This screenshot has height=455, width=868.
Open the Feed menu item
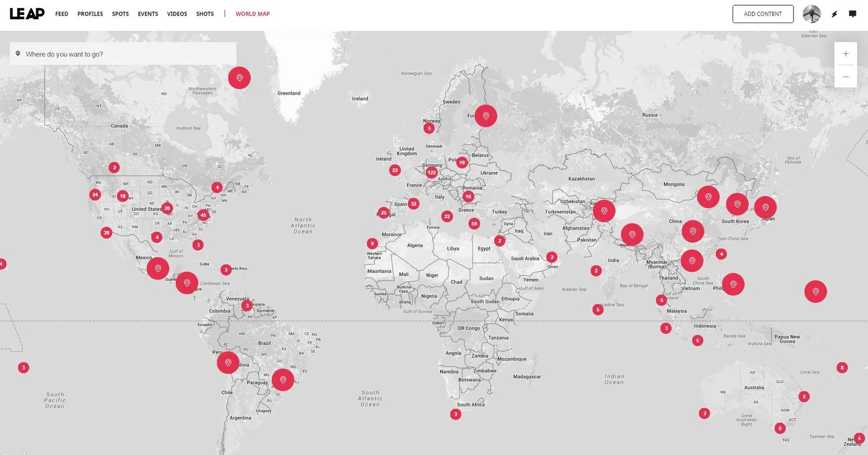tap(62, 14)
